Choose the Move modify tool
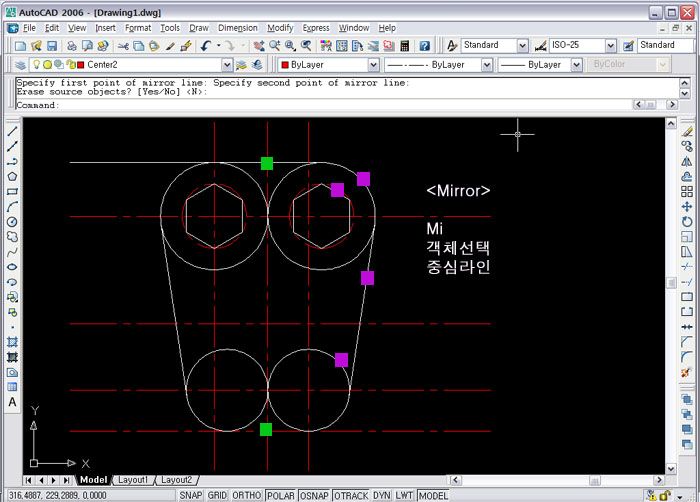 [687, 207]
